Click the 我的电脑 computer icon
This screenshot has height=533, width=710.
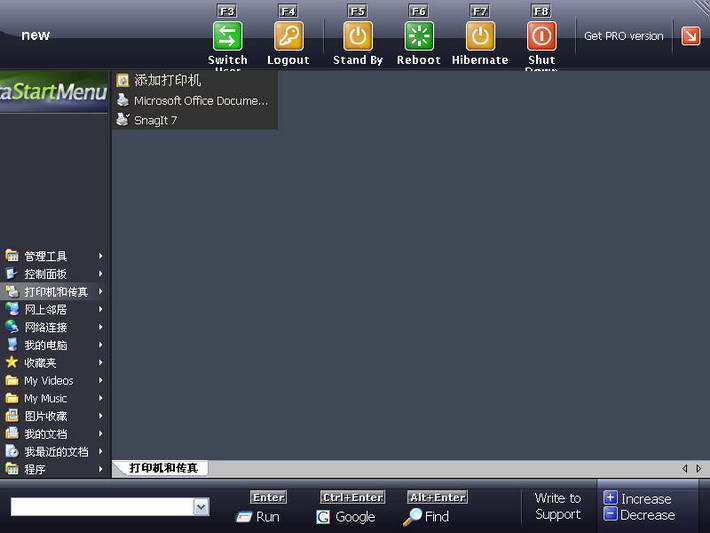(x=12, y=345)
